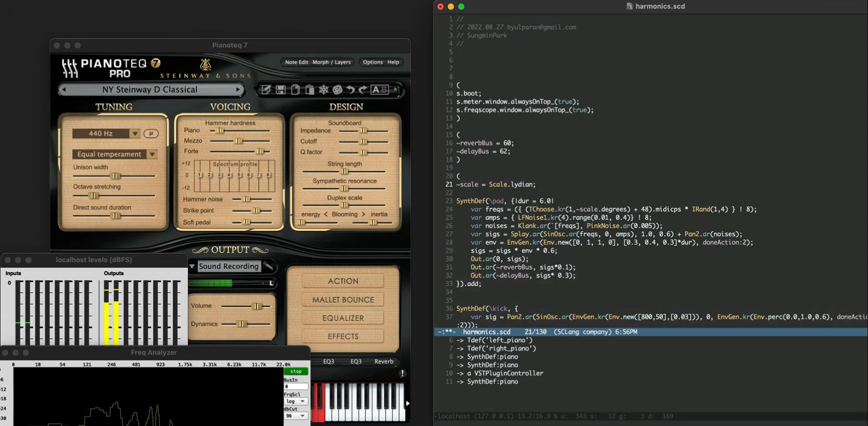Click the Direct sound duration slider
868x426 pixels.
115,216
